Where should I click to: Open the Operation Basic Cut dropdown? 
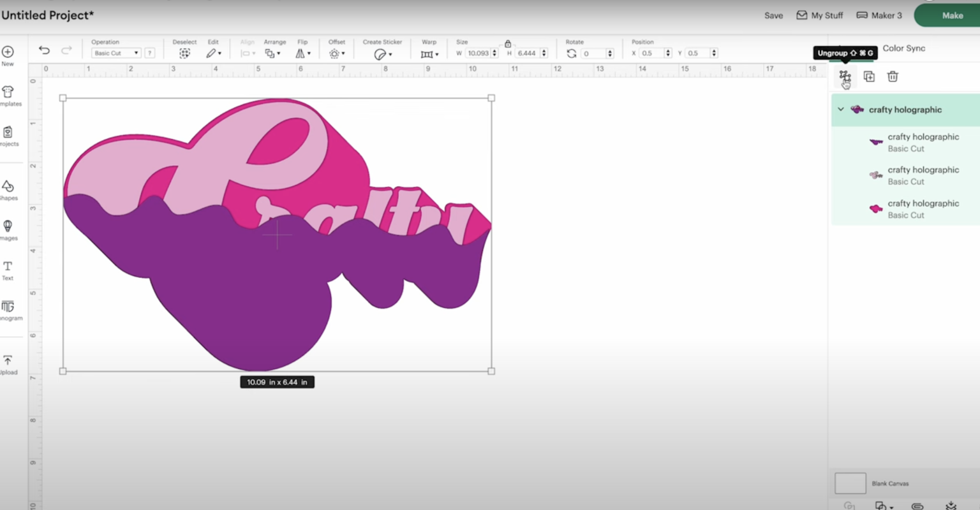click(x=115, y=54)
